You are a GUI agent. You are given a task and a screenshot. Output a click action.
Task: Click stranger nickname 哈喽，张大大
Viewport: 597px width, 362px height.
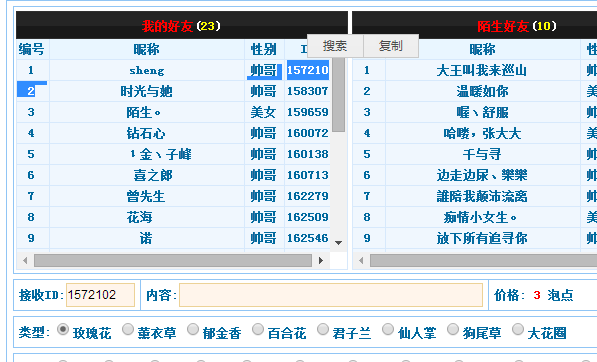(482, 133)
